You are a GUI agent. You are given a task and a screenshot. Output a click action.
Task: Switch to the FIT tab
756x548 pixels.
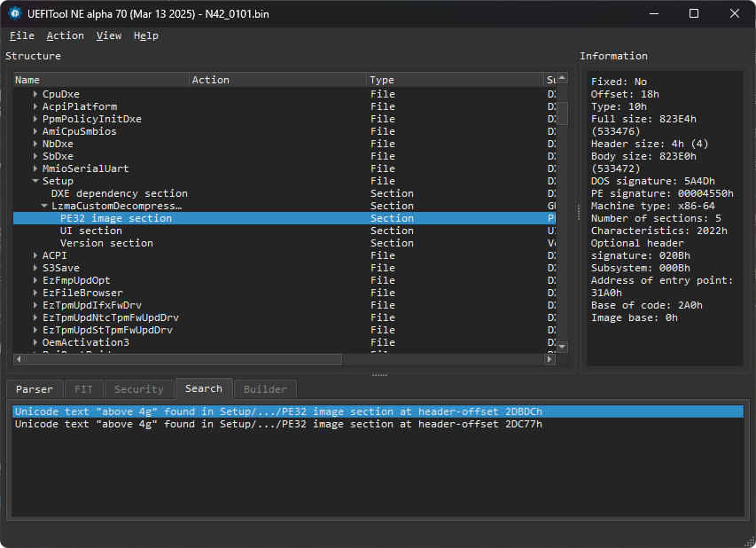click(83, 389)
